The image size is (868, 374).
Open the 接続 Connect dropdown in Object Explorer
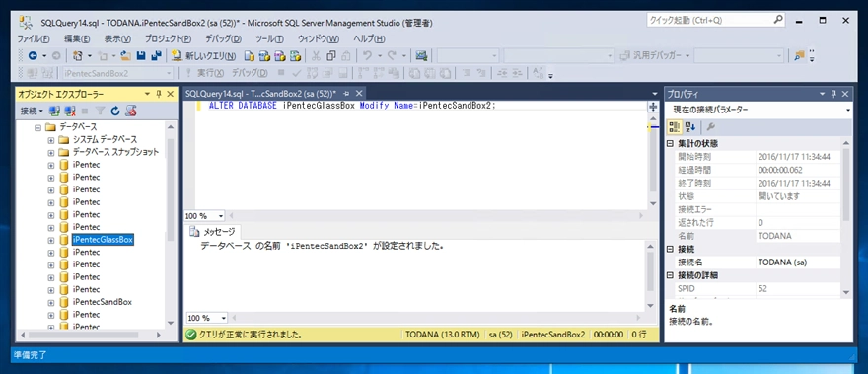click(x=32, y=111)
